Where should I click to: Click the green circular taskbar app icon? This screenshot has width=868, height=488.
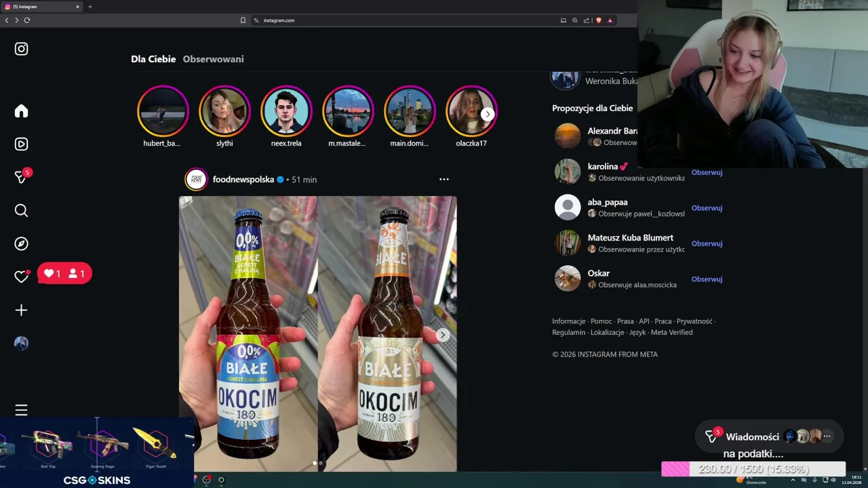point(221,480)
